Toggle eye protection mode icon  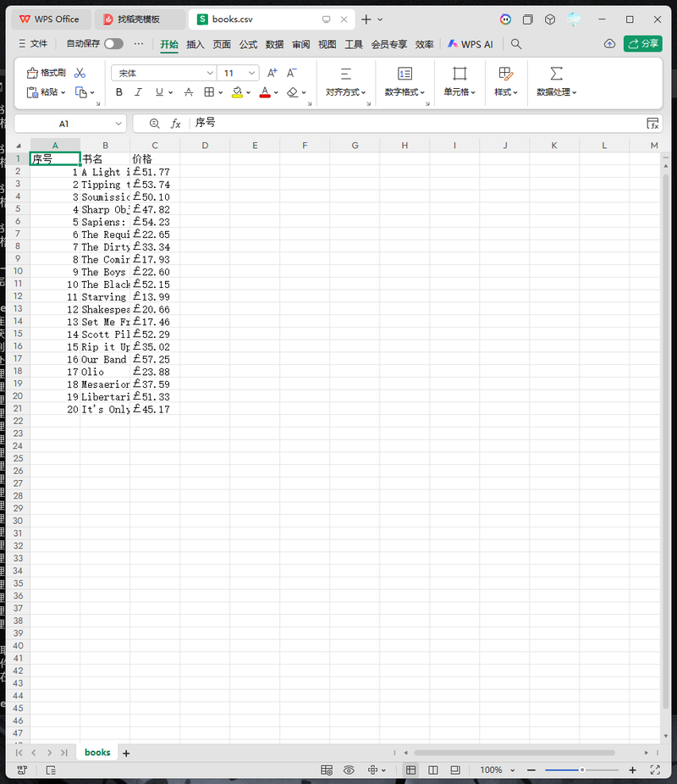point(349,770)
